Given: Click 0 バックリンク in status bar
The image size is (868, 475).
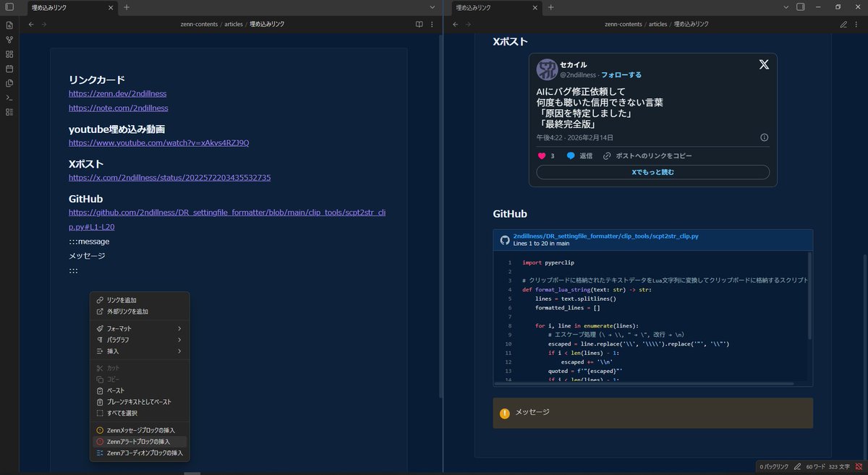Looking at the screenshot, I should click(x=773, y=467).
